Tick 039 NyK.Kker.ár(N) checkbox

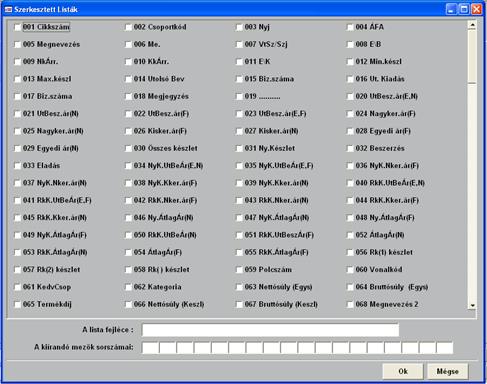pos(239,183)
